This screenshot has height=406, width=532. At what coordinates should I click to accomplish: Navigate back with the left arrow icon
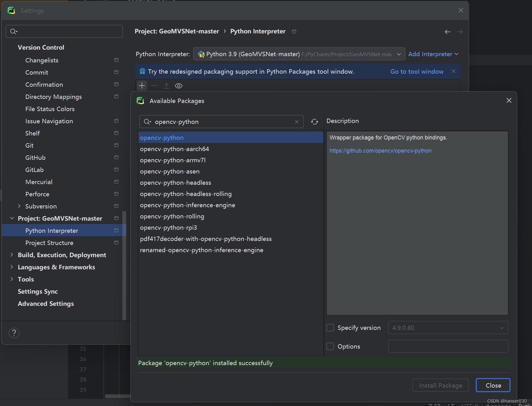click(x=448, y=32)
